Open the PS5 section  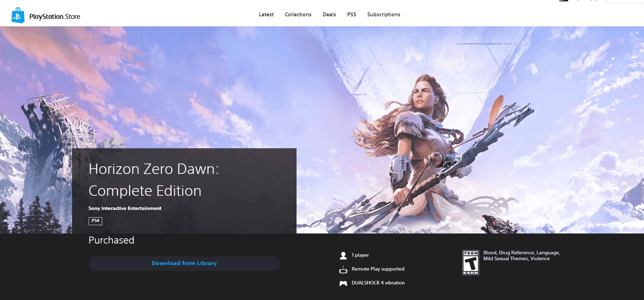[352, 15]
